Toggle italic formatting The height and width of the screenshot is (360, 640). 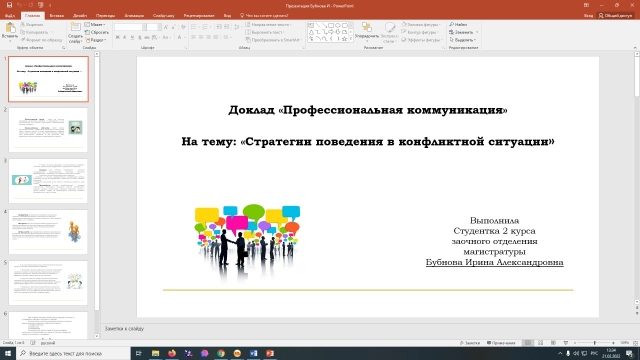(x=125, y=38)
